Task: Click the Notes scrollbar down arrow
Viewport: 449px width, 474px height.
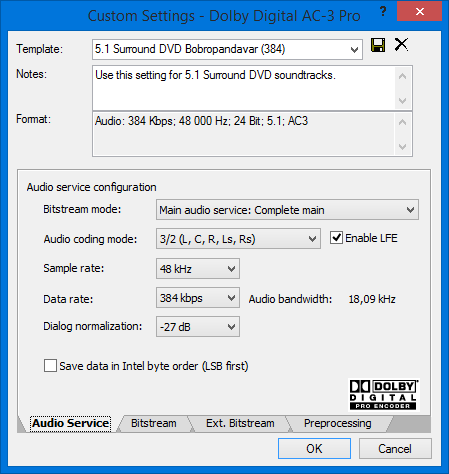Action: [403, 101]
